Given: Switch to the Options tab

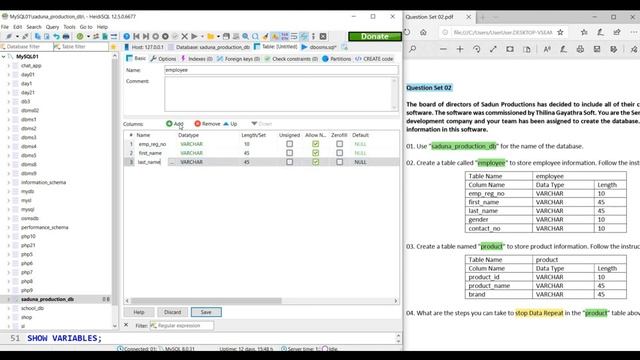Looking at the screenshot, I should [163, 59].
